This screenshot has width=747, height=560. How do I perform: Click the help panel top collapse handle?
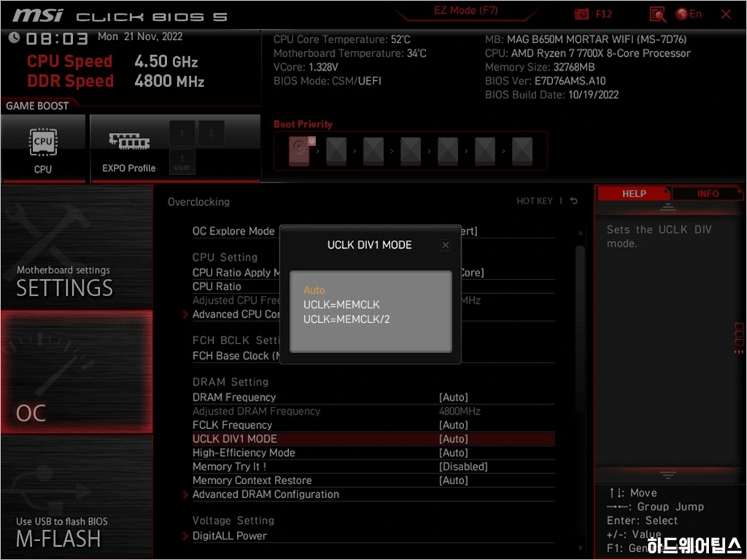tap(667, 208)
